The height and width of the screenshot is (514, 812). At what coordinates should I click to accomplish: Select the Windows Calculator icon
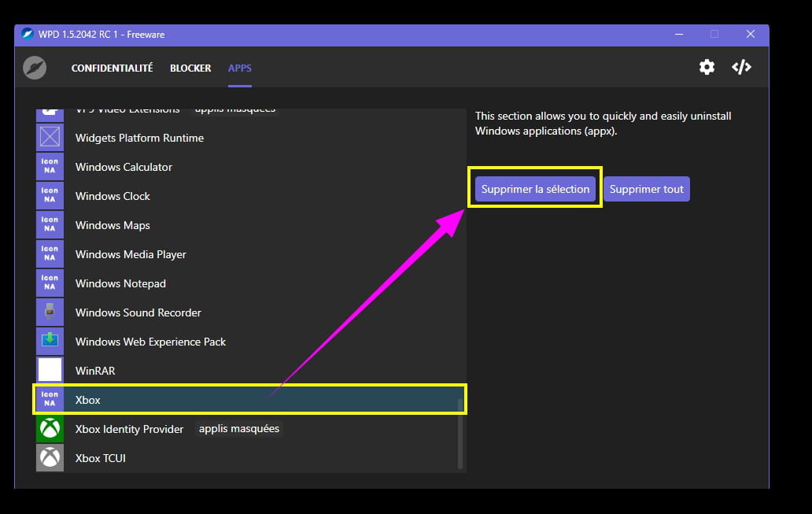pos(50,166)
